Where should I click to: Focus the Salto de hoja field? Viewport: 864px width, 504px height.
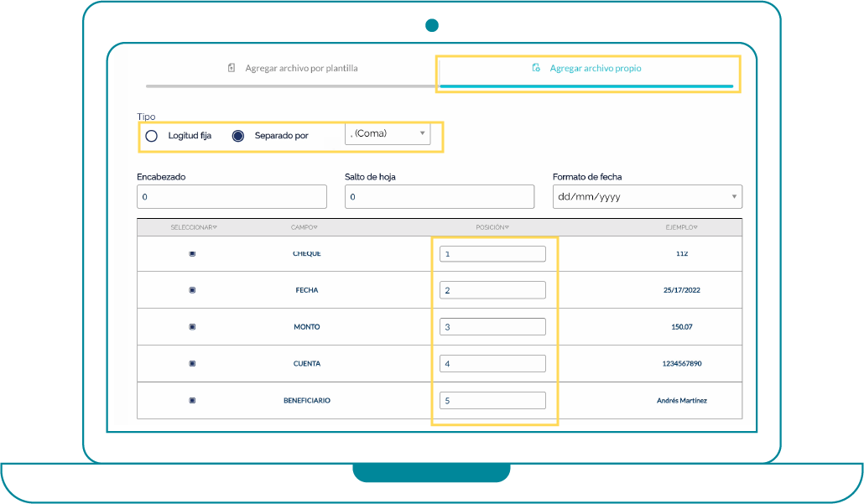439,196
